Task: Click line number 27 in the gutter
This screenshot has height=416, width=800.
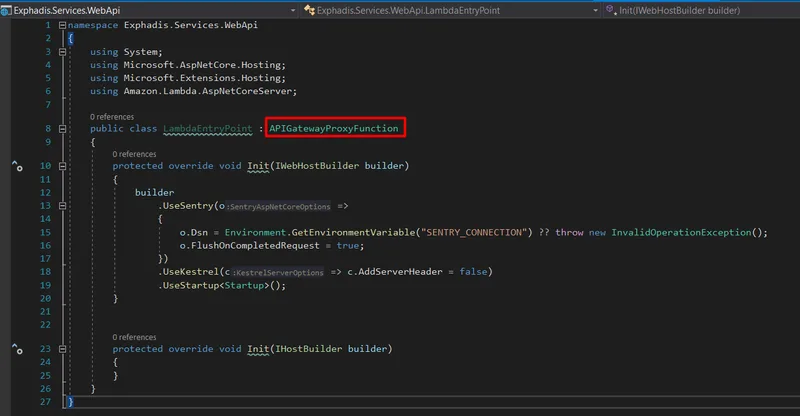Action: point(45,402)
